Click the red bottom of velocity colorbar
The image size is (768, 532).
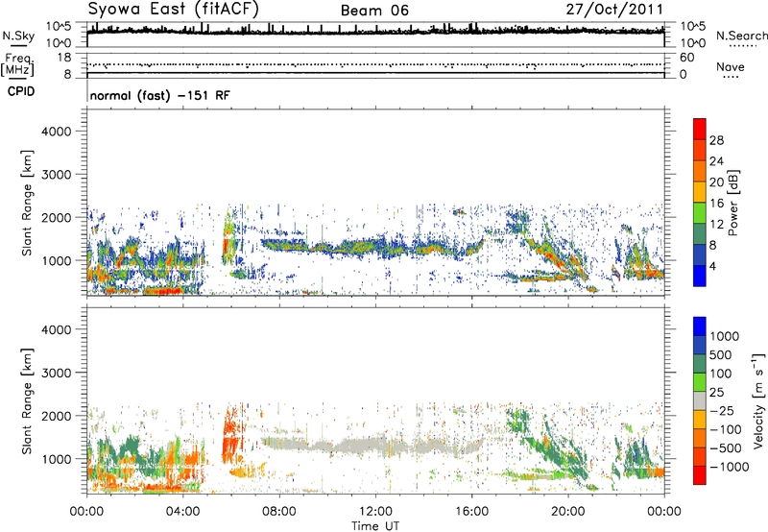[x=700, y=475]
